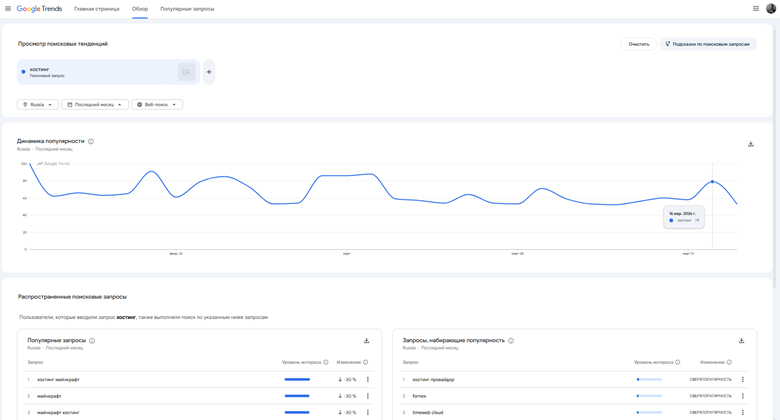780x420 pixels.
Task: Download the interest over time chart
Action: point(751,144)
